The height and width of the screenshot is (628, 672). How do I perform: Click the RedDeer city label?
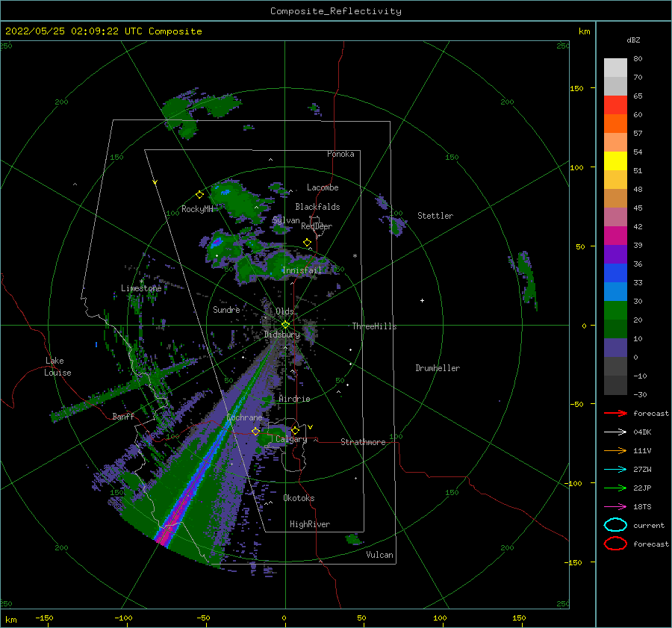click(x=317, y=226)
